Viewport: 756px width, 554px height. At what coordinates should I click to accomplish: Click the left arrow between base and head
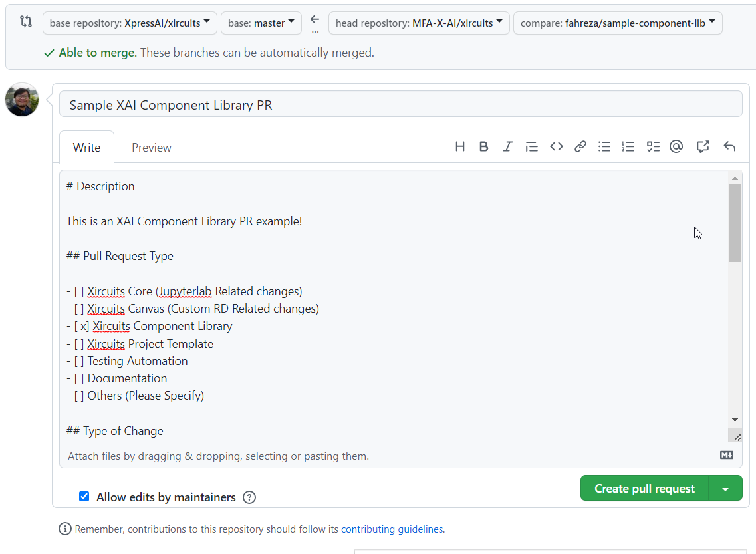click(x=315, y=20)
